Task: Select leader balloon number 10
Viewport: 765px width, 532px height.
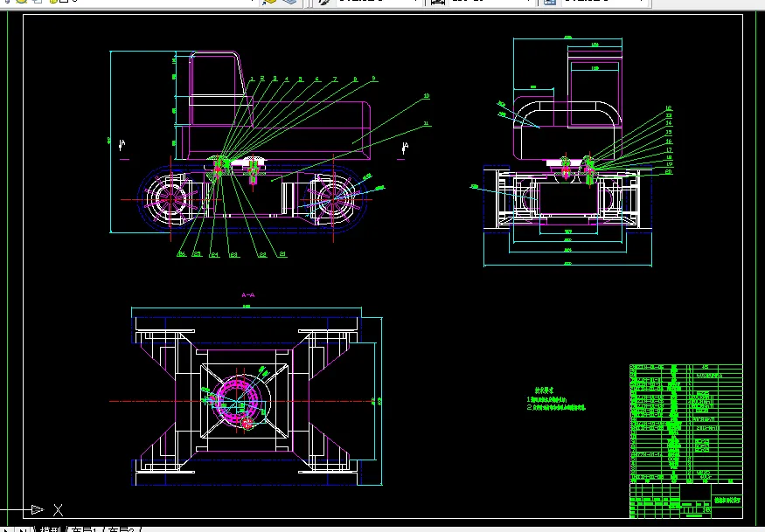Action: pyautogui.click(x=427, y=96)
